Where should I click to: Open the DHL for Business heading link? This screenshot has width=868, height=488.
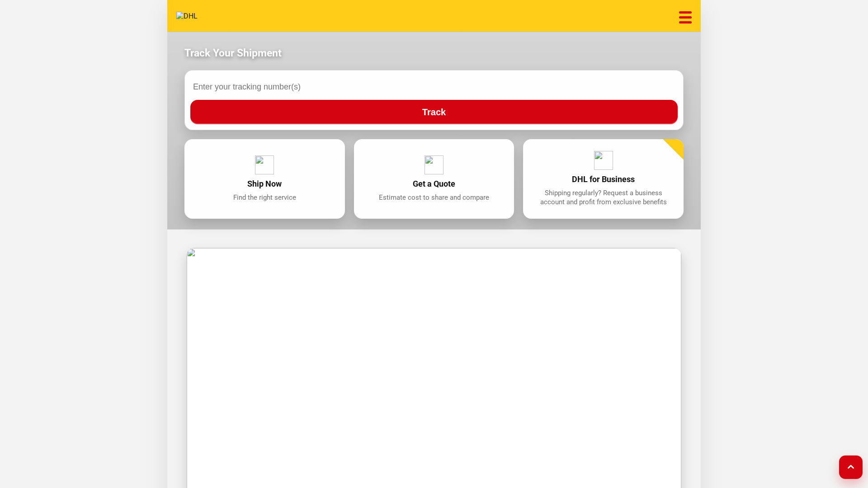point(603,179)
